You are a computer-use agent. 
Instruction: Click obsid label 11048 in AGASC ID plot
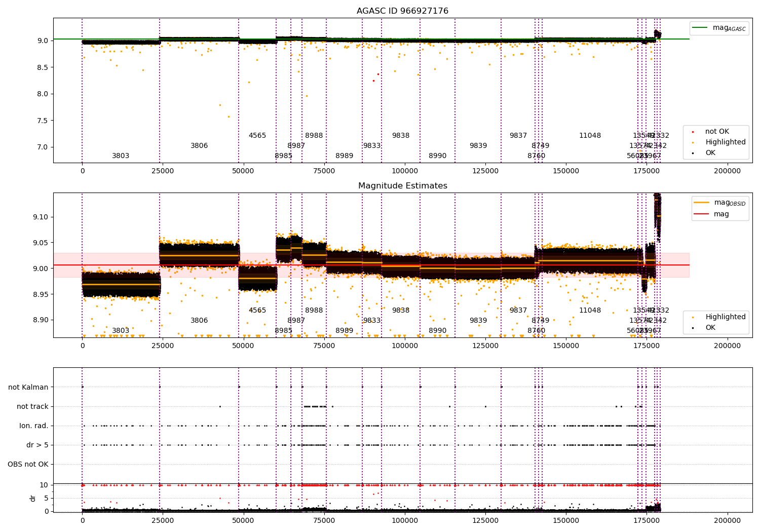click(590, 136)
